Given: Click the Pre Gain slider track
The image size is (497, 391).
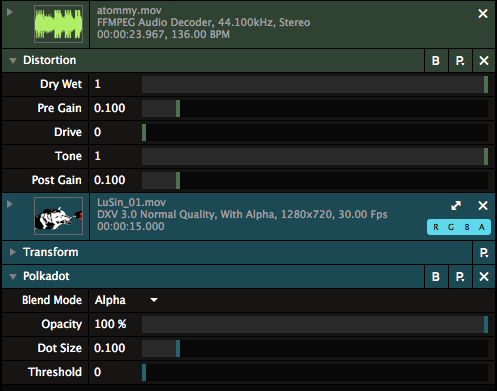Looking at the screenshot, I should pyautogui.click(x=315, y=108).
